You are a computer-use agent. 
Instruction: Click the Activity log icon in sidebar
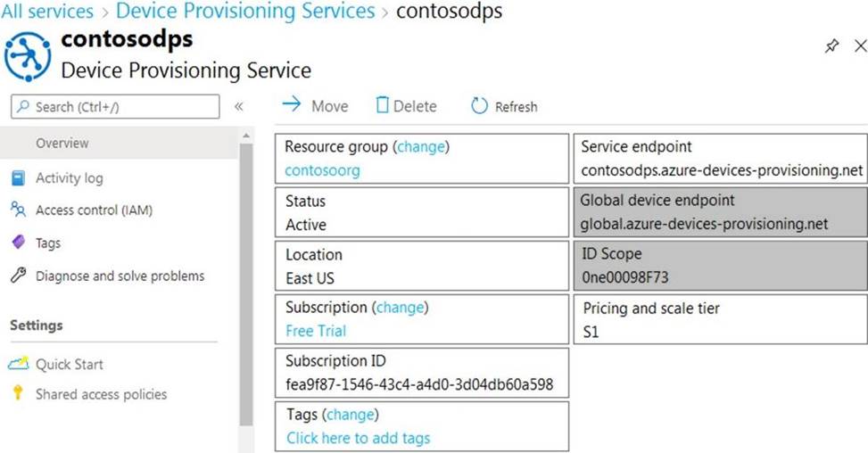[x=18, y=178]
